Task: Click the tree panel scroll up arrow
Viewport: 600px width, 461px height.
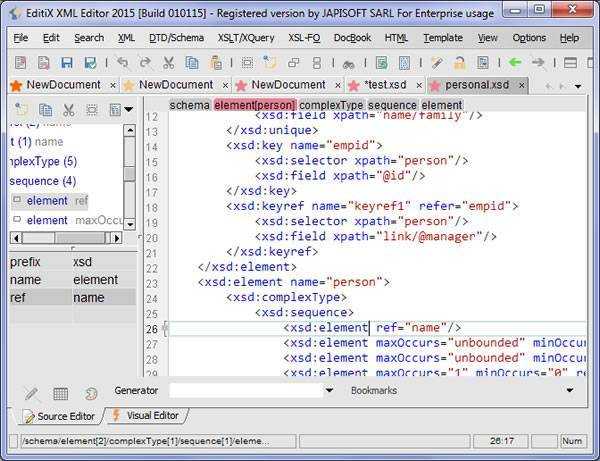Action: coord(130,131)
